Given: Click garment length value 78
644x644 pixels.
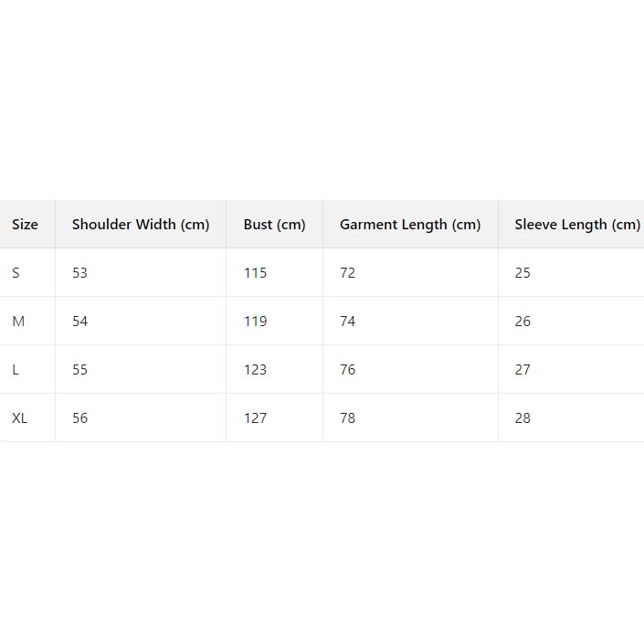Looking at the screenshot, I should click(x=347, y=418).
